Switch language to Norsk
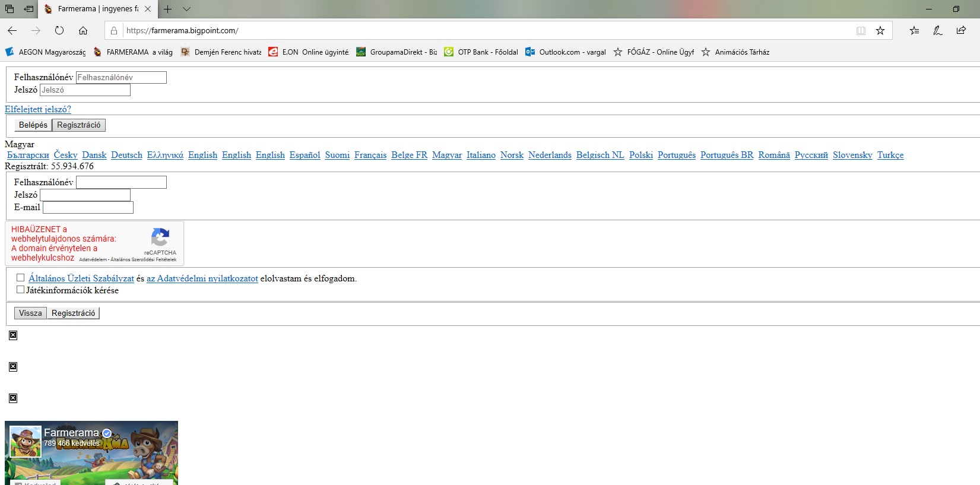 click(x=512, y=155)
